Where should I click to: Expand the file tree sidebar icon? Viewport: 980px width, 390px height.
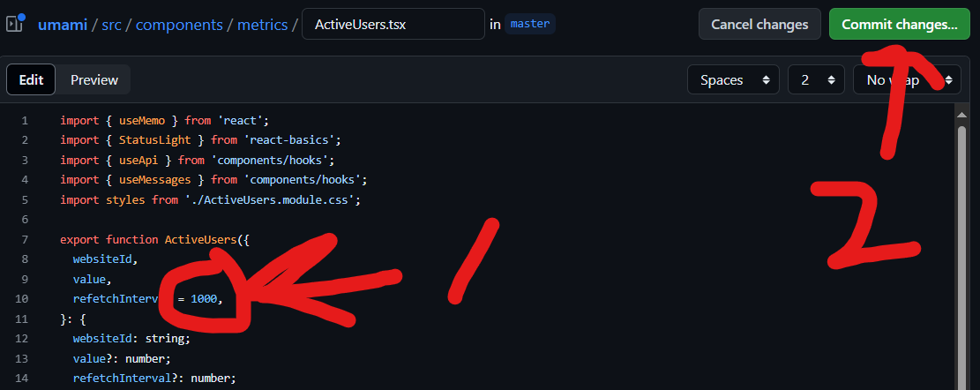point(14,23)
